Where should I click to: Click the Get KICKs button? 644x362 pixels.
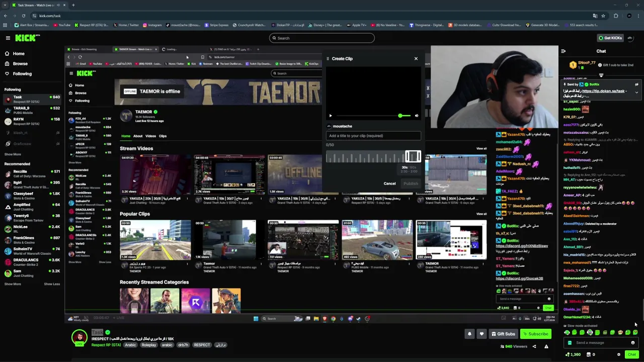(610, 38)
